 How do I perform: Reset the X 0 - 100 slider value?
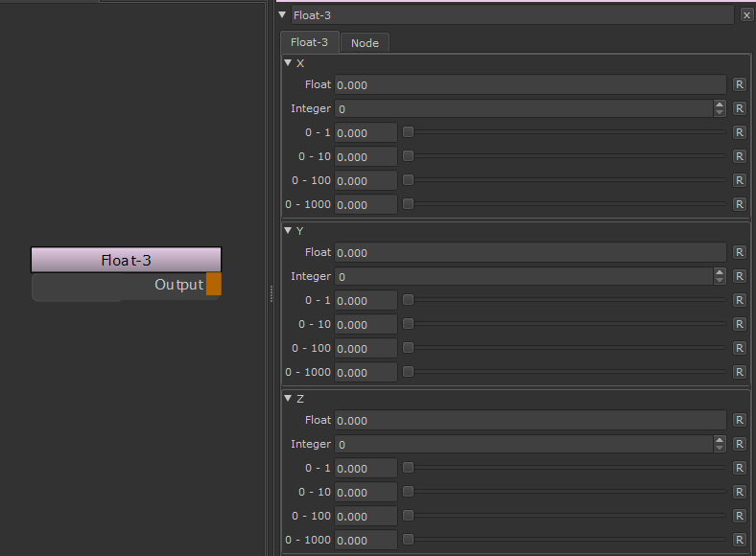click(739, 180)
